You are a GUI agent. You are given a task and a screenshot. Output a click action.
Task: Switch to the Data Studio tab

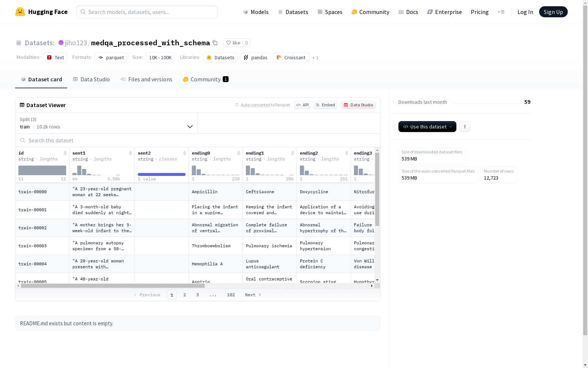tap(91, 79)
